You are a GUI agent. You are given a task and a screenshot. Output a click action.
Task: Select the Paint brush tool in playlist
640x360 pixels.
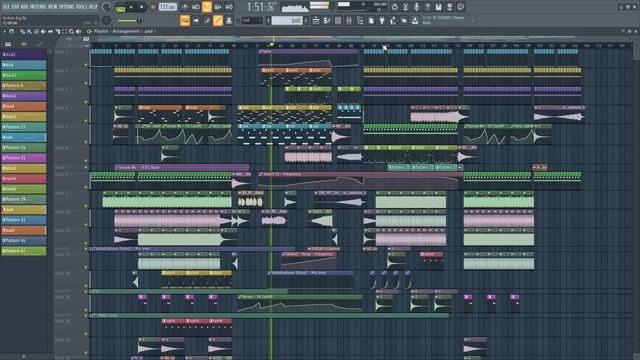point(29,31)
